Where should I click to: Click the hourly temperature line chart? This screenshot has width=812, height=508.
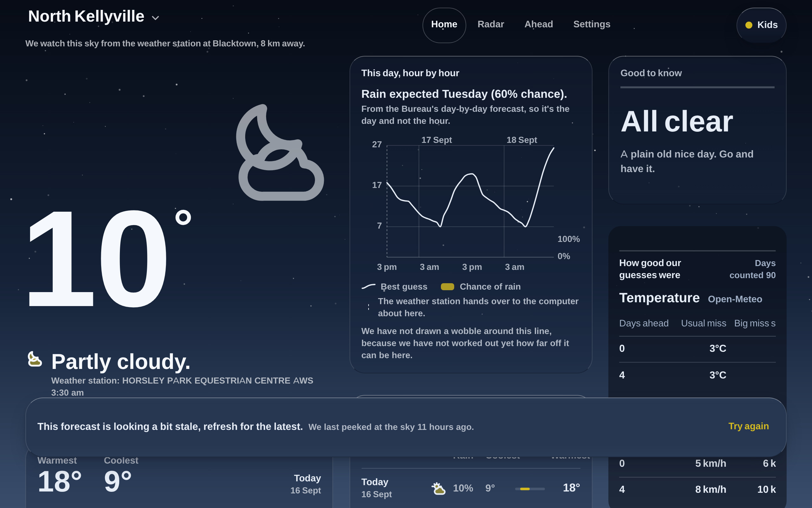pyautogui.click(x=470, y=201)
